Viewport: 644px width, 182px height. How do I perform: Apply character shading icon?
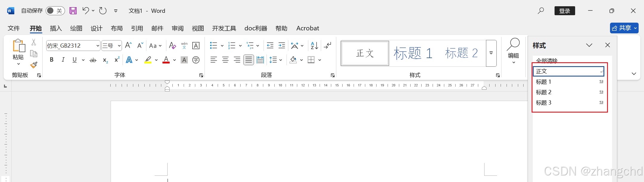point(184,60)
